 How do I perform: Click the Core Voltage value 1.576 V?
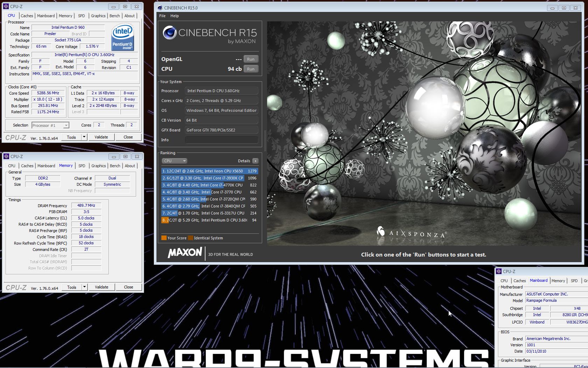coord(92,46)
